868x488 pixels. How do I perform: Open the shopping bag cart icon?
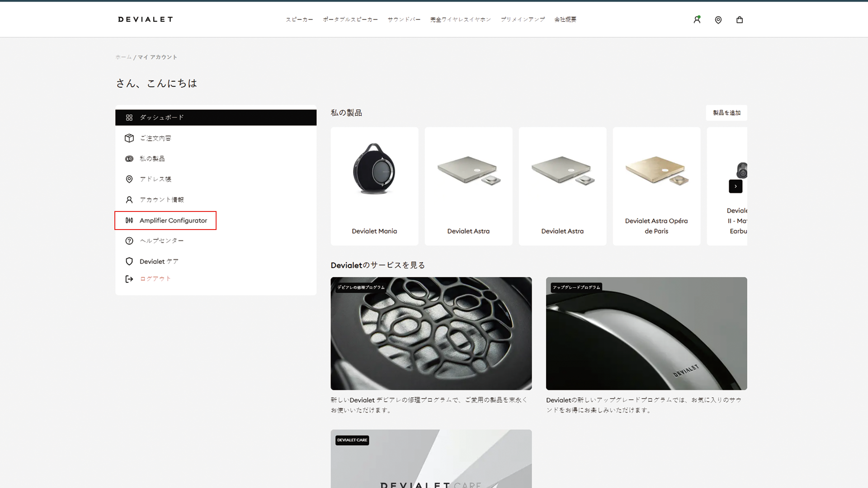pos(740,20)
